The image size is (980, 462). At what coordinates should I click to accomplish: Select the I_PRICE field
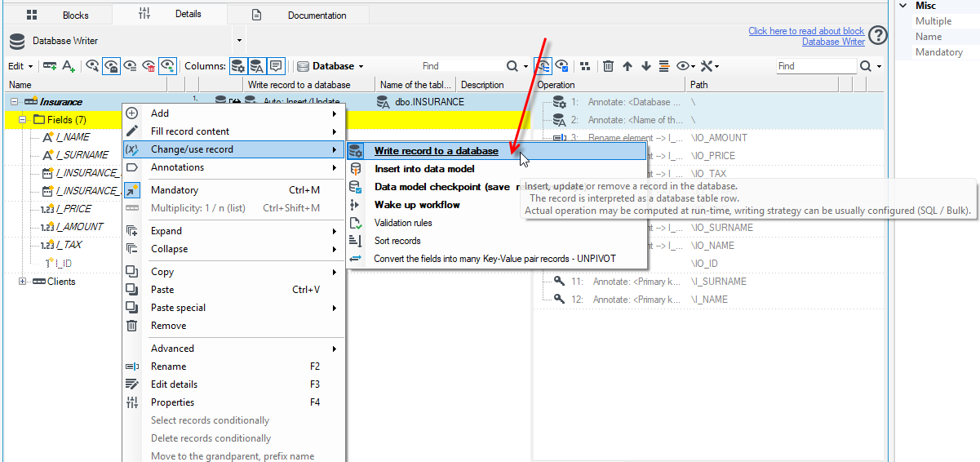(x=73, y=209)
